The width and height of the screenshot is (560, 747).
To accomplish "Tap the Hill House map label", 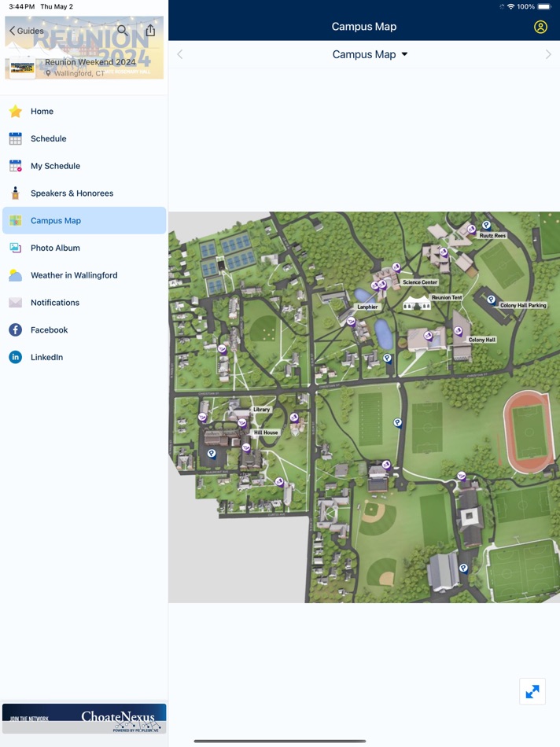I will pos(266,432).
